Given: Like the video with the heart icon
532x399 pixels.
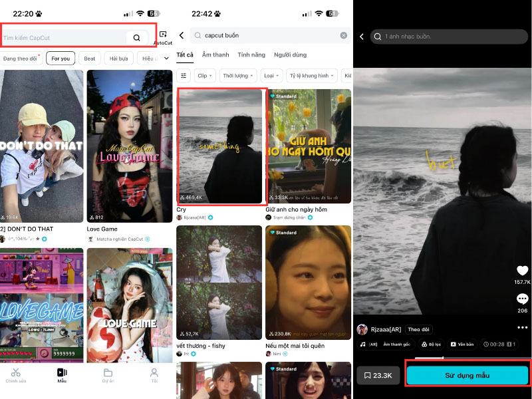Looking at the screenshot, I should coord(522,271).
